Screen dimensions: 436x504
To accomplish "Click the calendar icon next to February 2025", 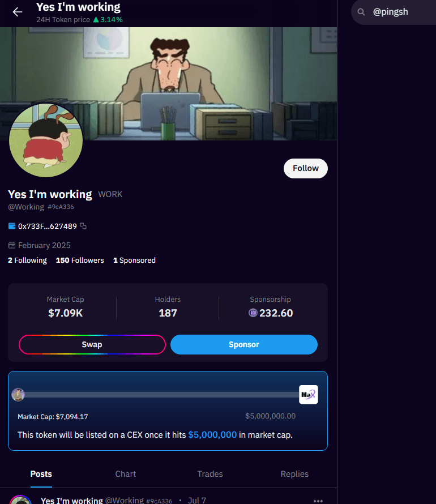I will pos(12,246).
